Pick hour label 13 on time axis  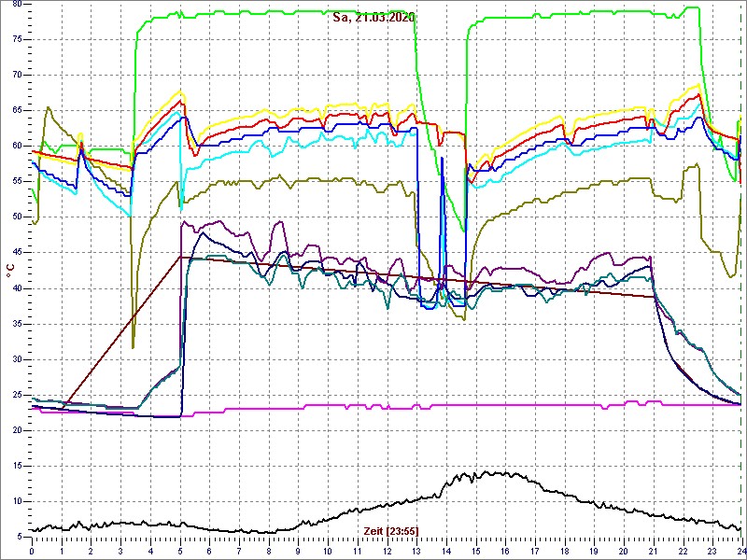point(416,551)
